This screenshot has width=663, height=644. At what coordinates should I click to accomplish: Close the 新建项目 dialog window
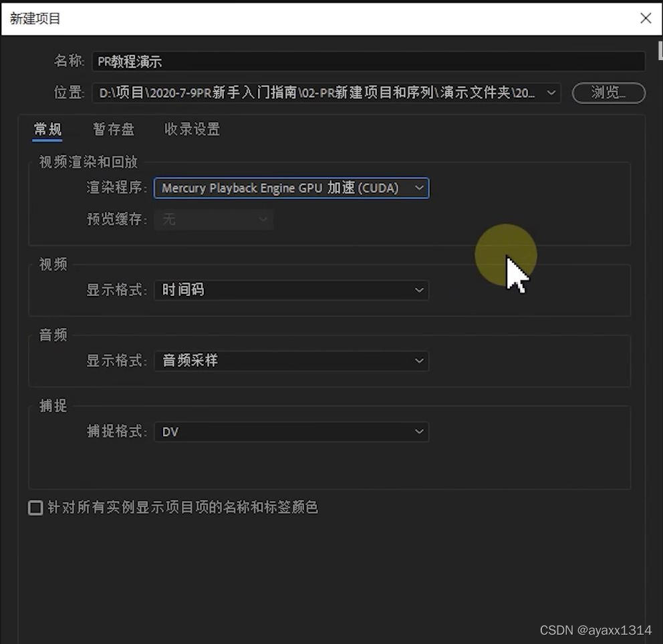pos(645,18)
